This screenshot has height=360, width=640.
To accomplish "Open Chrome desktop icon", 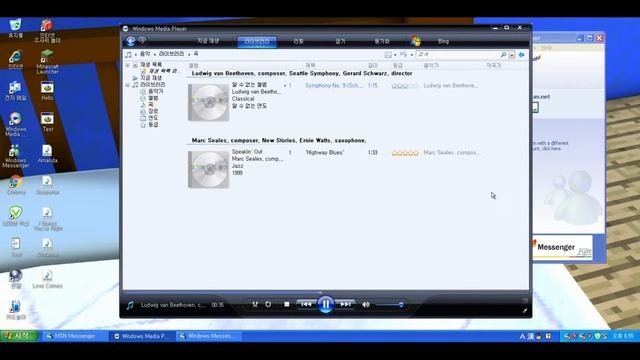I will point(16,185).
